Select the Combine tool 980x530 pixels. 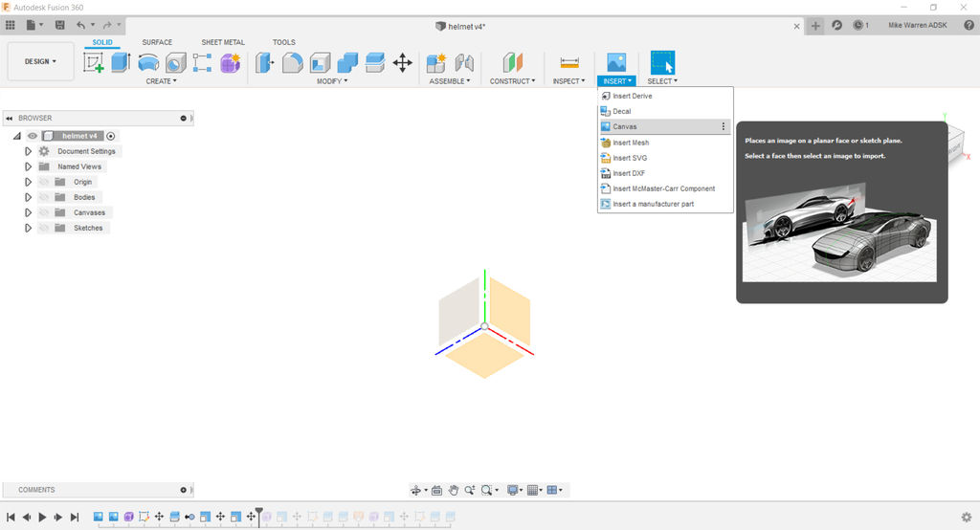point(347,62)
